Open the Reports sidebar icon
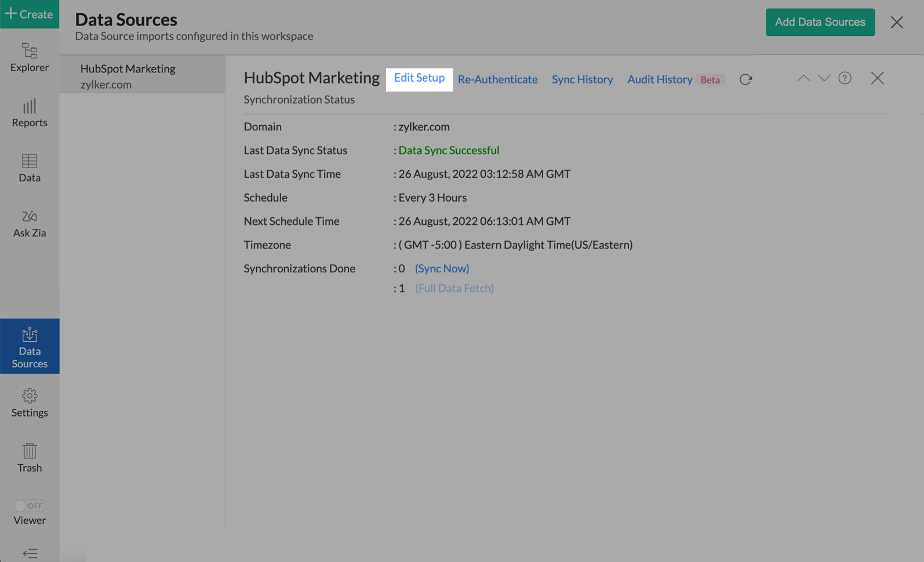Viewport: 924px width, 562px height. tap(30, 112)
